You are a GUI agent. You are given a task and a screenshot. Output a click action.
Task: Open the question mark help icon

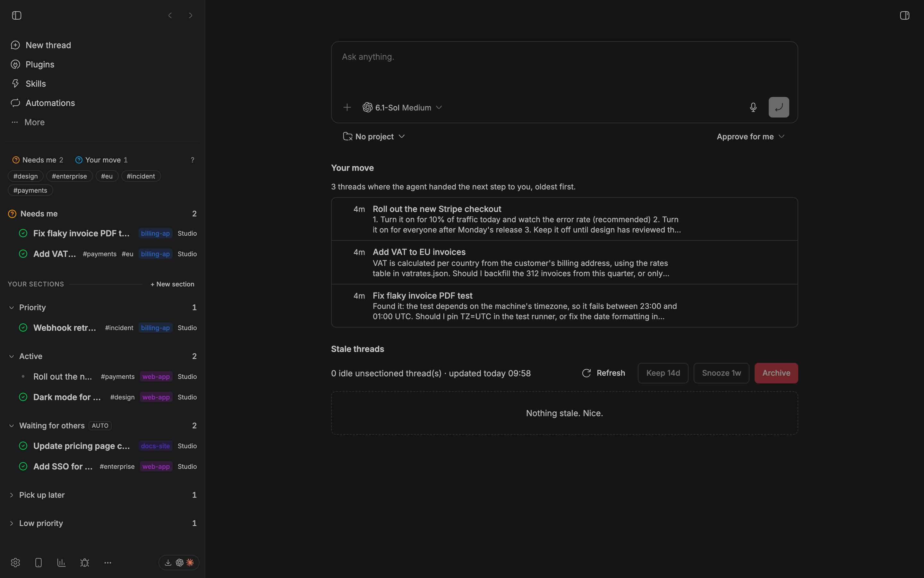point(193,160)
